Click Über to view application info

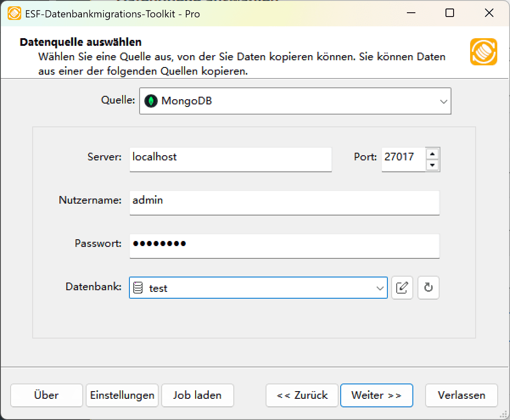(46, 395)
